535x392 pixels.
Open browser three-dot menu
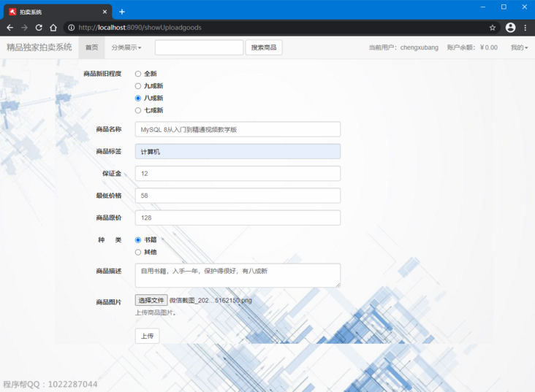pos(525,28)
